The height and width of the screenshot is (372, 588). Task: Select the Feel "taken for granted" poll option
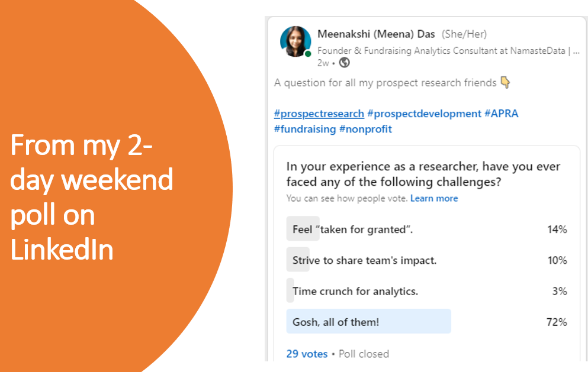pos(427,229)
